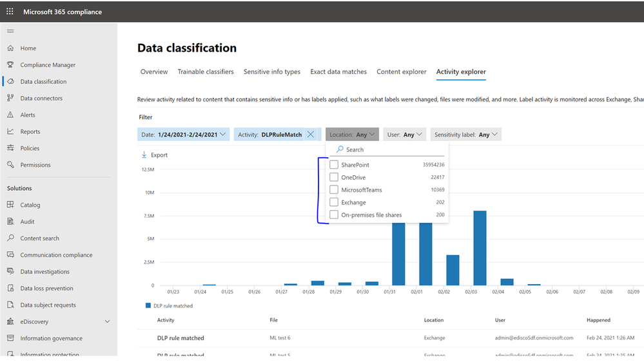Click the Audit document icon
Viewport: 644px width, 362px height.
[x=11, y=221]
